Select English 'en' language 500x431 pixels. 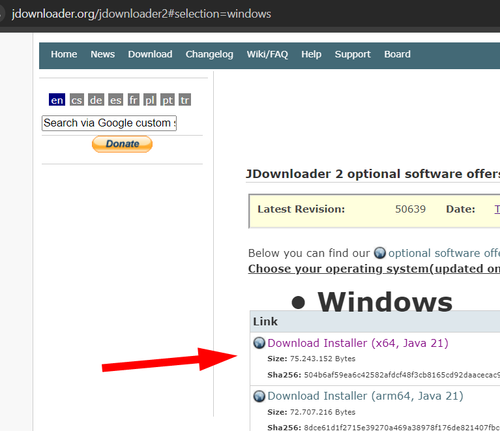(57, 100)
